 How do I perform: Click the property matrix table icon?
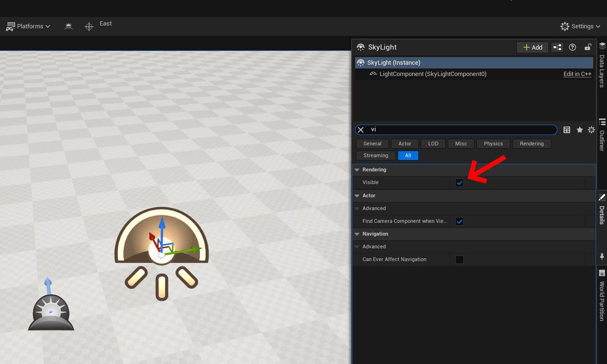[567, 130]
